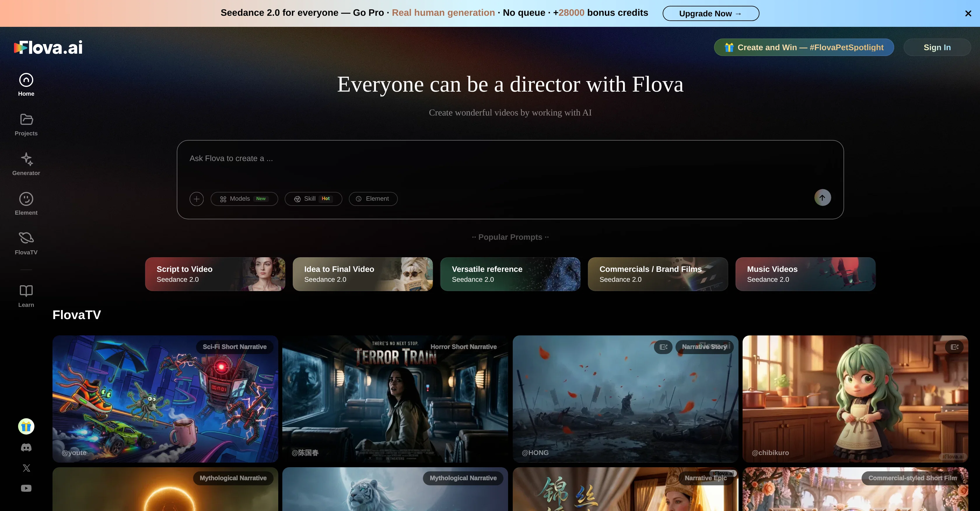Open the Terror Train horror video thumbnail
The width and height of the screenshot is (980, 511).
point(395,399)
